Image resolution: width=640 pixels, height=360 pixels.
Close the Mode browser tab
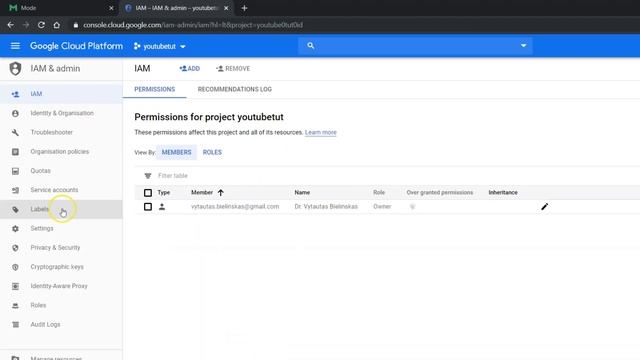click(111, 8)
